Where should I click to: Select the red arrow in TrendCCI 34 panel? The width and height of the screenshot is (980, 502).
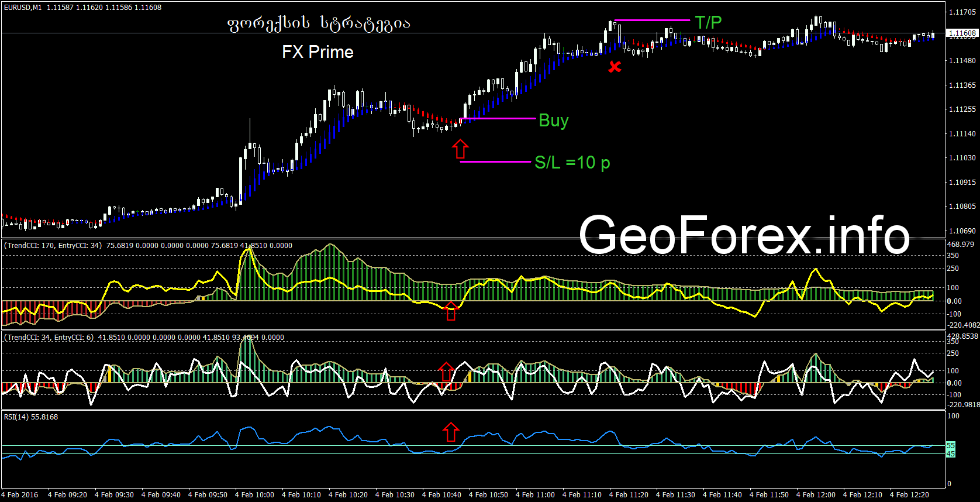pos(446,372)
